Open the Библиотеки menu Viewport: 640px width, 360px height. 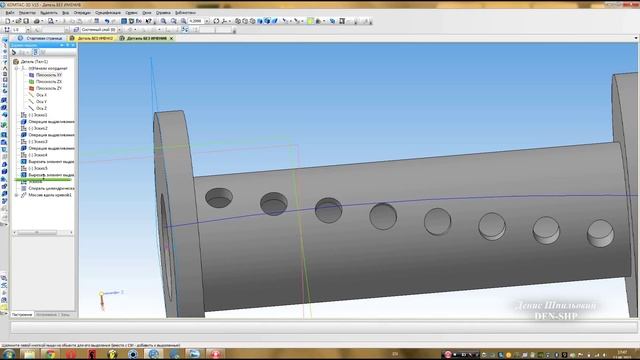[185, 13]
